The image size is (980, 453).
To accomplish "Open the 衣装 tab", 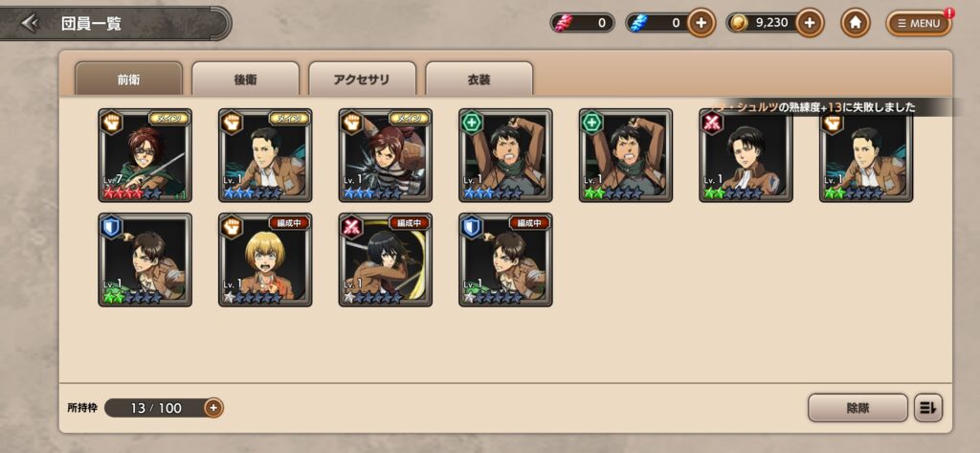I will click(x=479, y=79).
